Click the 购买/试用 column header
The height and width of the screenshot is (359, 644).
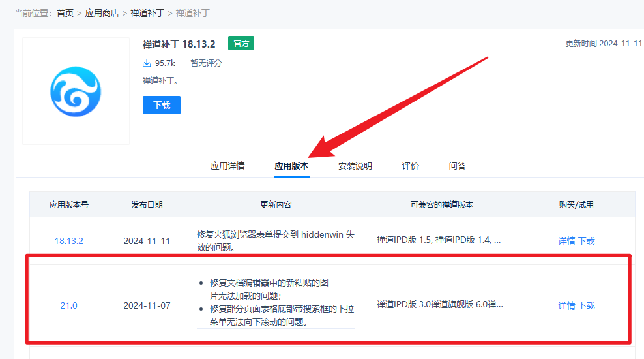point(576,204)
